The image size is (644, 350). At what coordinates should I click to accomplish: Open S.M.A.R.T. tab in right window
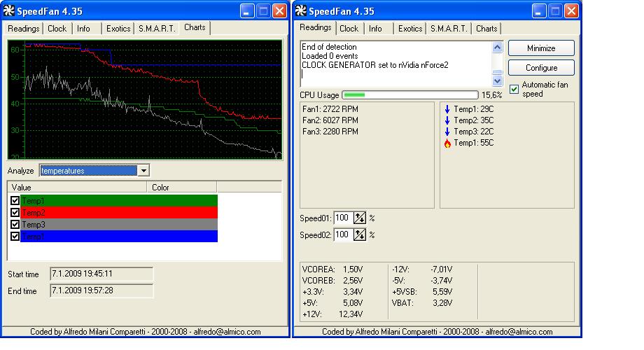[x=449, y=28]
